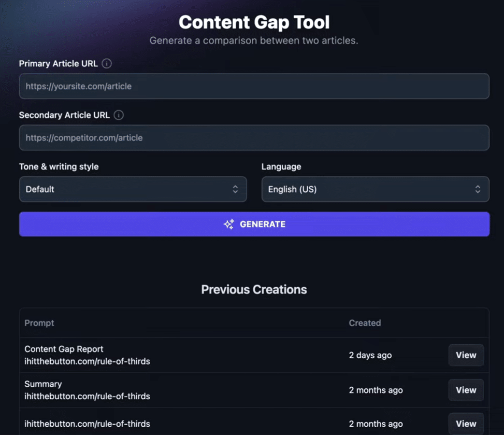The height and width of the screenshot is (435, 504).
Task: Select the Content Gap Report row title
Action: click(x=64, y=349)
